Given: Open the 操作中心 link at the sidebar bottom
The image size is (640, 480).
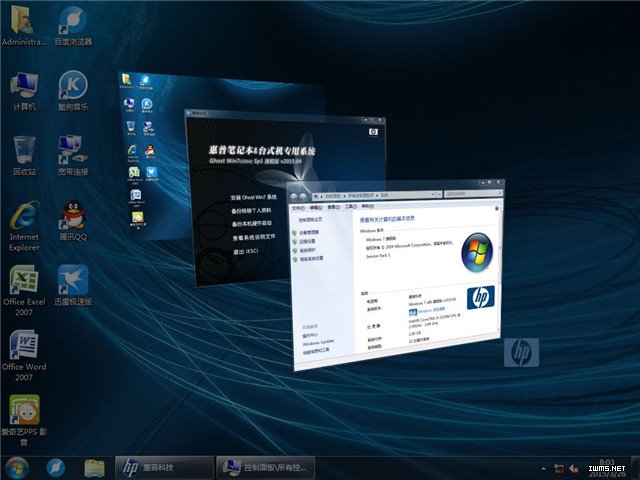Looking at the screenshot, I should [310, 336].
